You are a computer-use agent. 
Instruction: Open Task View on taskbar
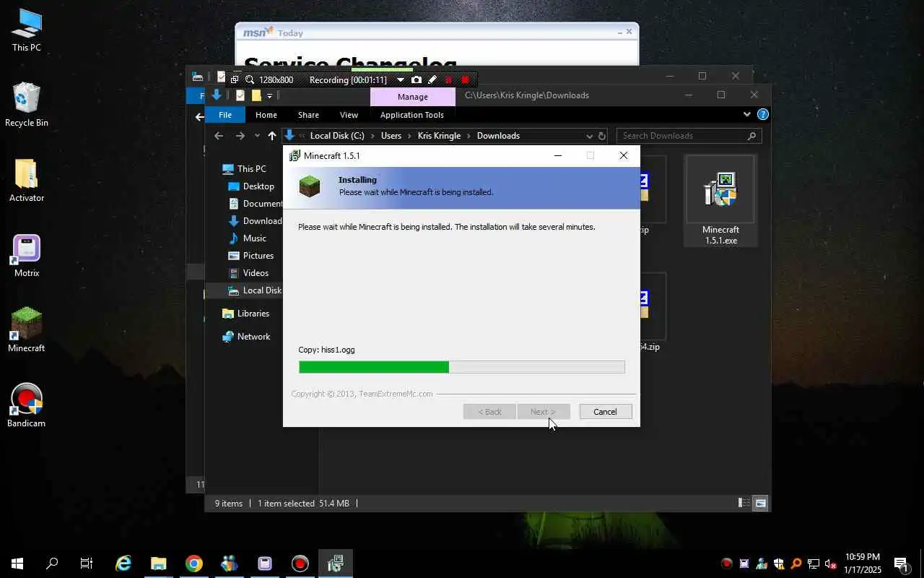[x=87, y=564]
